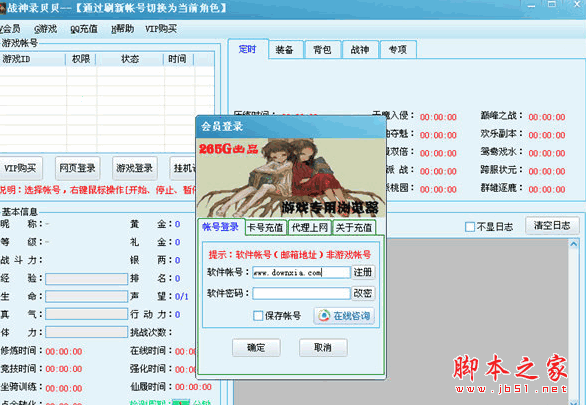Switch to the 定时 tab

[x=247, y=49]
